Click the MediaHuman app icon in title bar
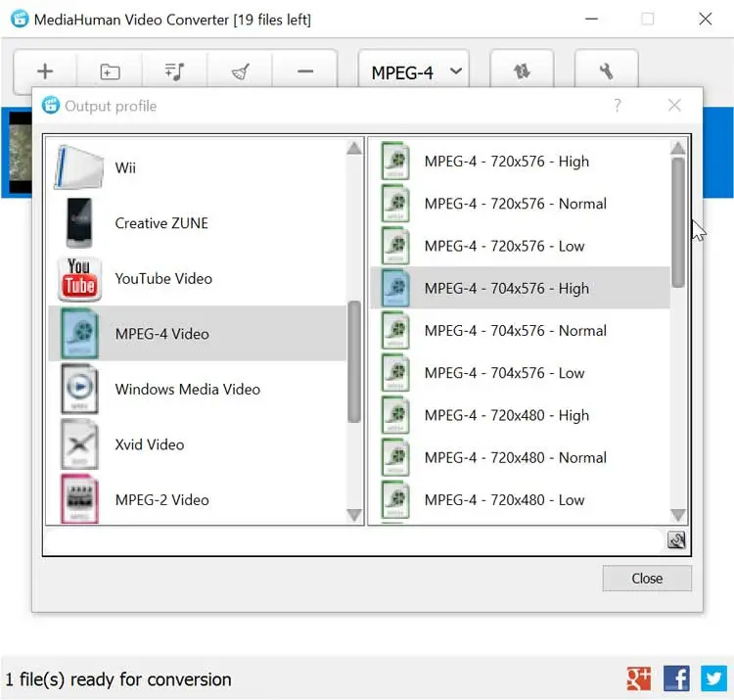Screen dimensions: 734x700 coord(20,20)
